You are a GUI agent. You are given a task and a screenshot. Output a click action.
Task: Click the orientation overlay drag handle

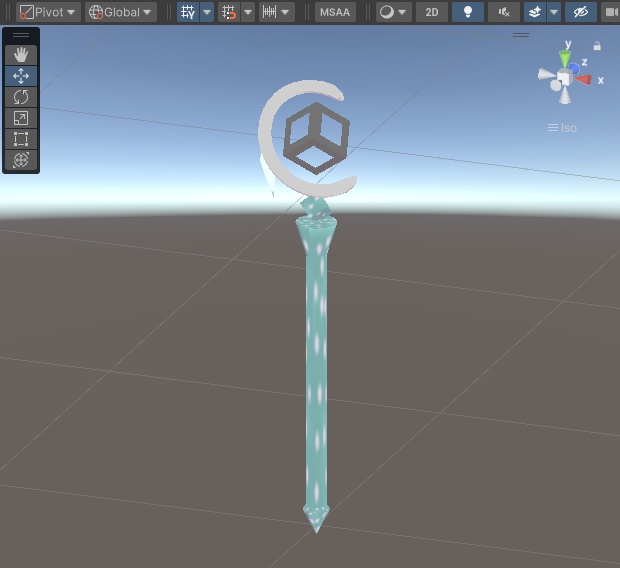tap(521, 35)
